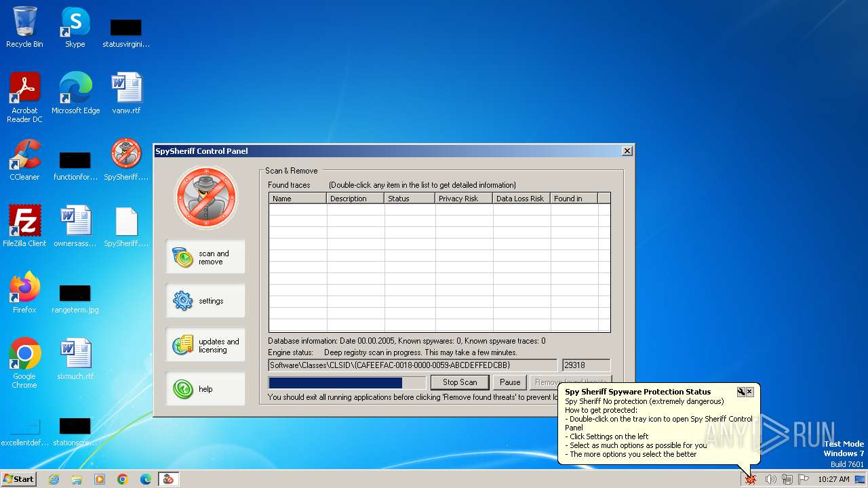Click the network tray icon
Viewport: 868px width, 488px height.
pyautogui.click(x=787, y=479)
